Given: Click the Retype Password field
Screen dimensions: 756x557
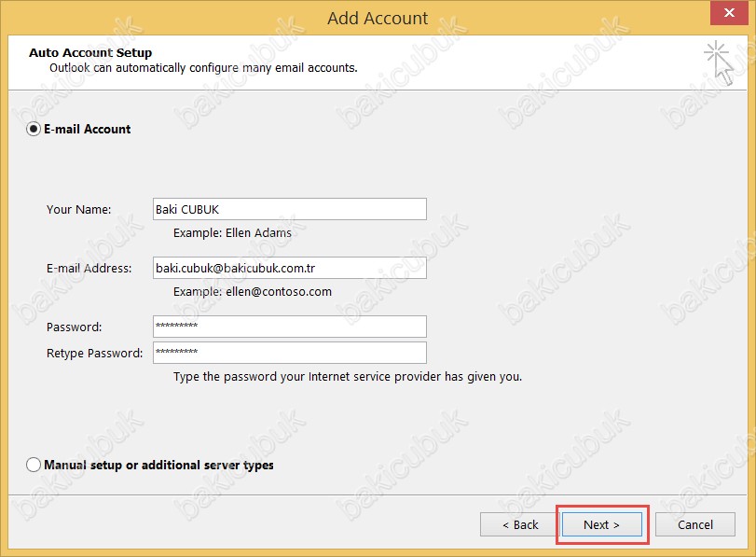Looking at the screenshot, I should tap(290, 353).
